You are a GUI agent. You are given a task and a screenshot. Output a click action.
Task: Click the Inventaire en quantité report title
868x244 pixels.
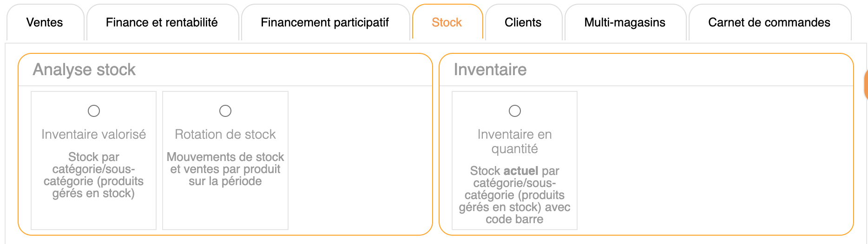(x=515, y=141)
